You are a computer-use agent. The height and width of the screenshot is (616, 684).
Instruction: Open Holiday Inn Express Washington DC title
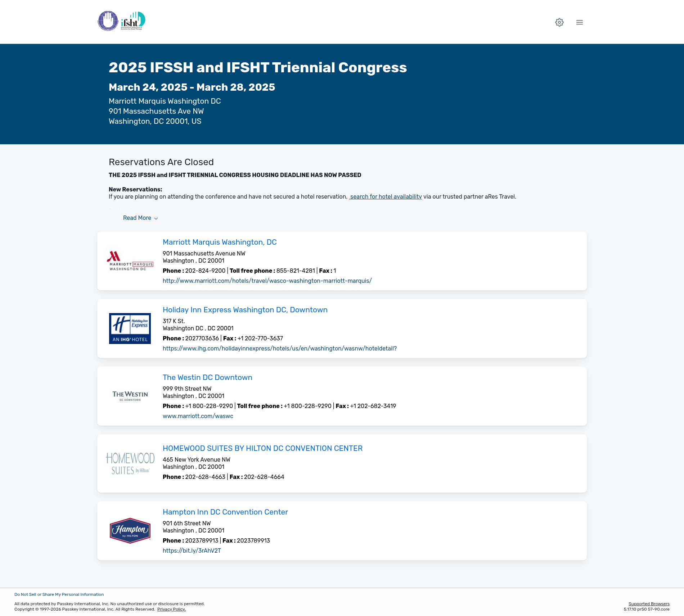(245, 310)
